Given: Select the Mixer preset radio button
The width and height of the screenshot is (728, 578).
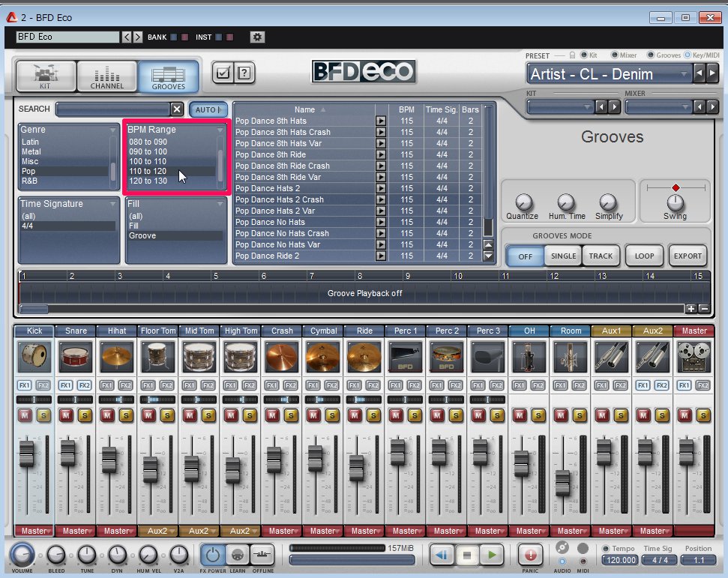Looking at the screenshot, I should click(x=615, y=55).
